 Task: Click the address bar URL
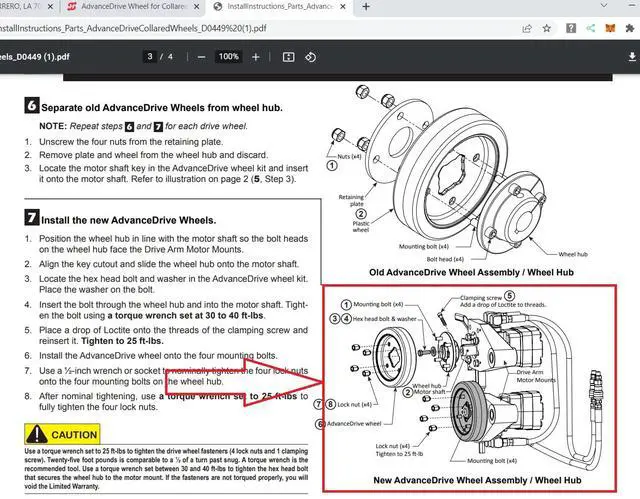(133, 28)
